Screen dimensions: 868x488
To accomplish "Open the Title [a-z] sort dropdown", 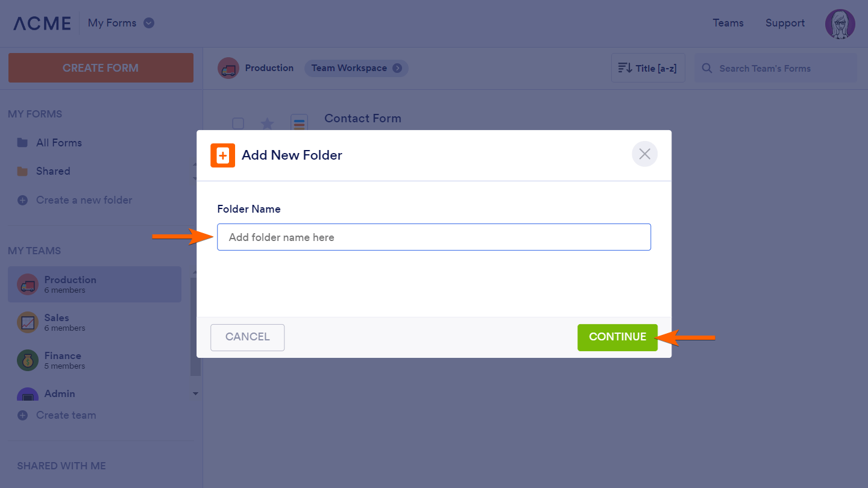I will (648, 68).
